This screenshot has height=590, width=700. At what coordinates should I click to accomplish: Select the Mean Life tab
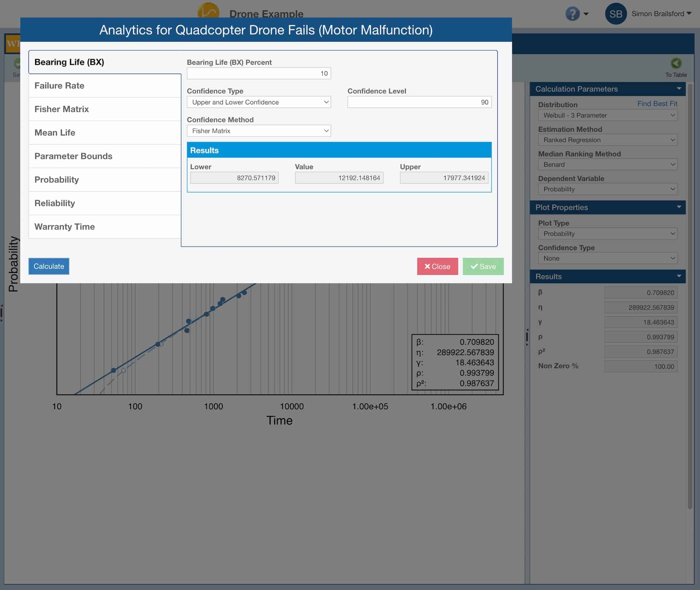(x=105, y=132)
